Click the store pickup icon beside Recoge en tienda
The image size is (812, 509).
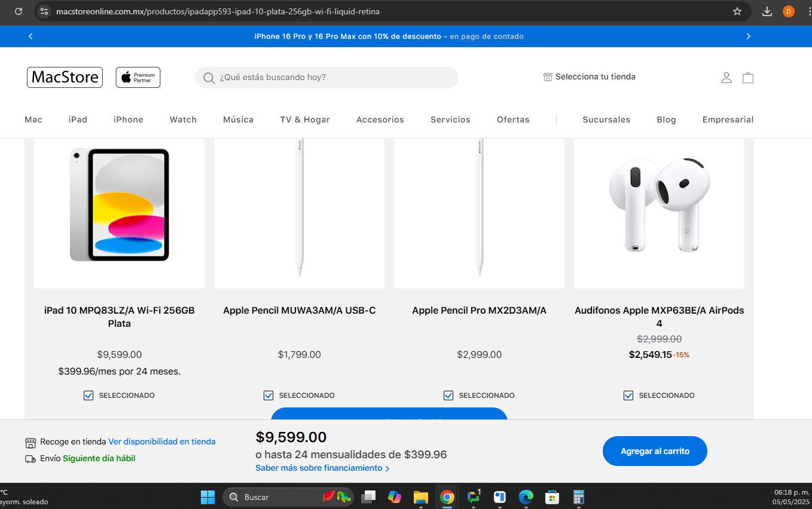(30, 443)
